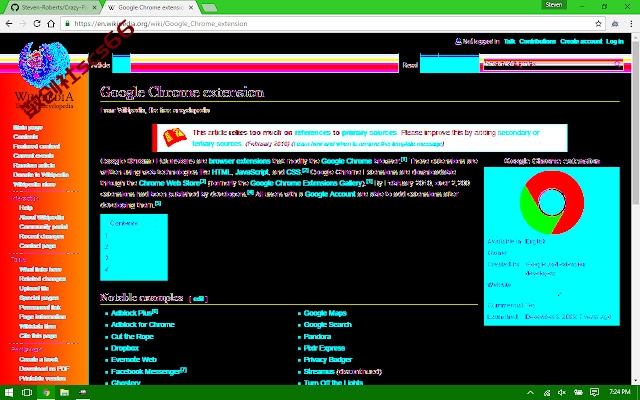Viewport: 640px width, 400px height.
Task: Click Special pages in the sidebar
Action: coord(39,298)
